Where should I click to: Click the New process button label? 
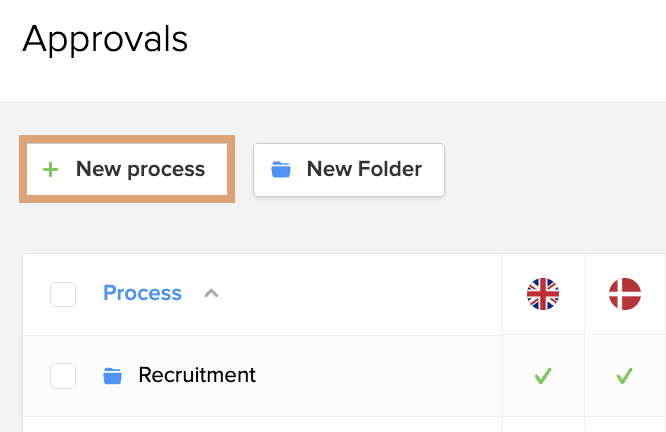click(x=140, y=169)
